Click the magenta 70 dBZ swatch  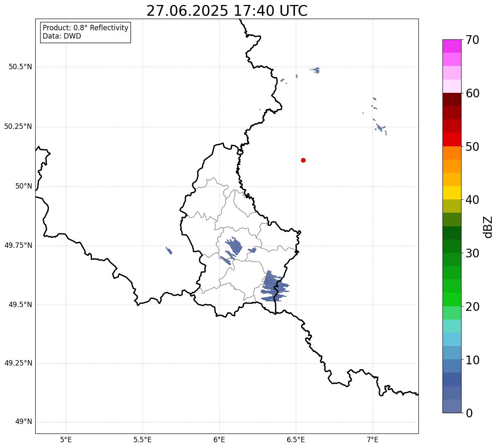[452, 46]
